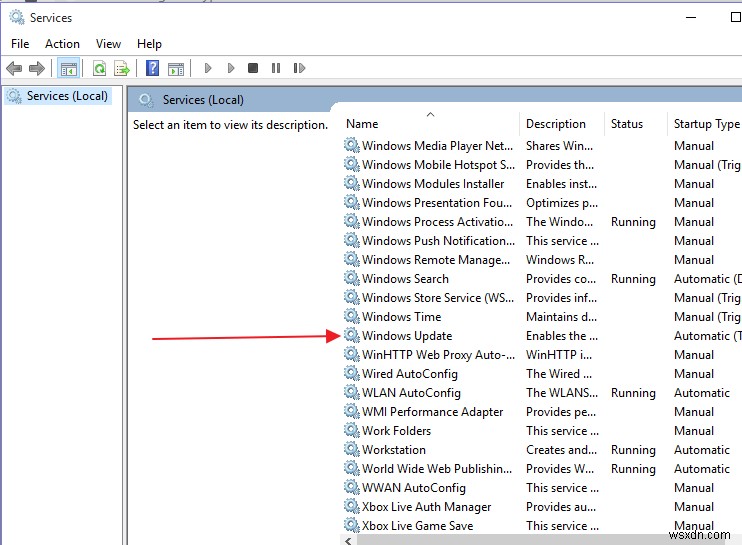Select WMI Performance Adapter service
The height and width of the screenshot is (545, 742).
click(x=433, y=412)
